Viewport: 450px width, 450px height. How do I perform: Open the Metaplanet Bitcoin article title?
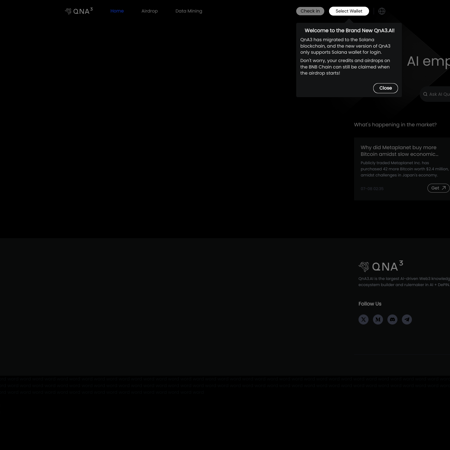[399, 151]
